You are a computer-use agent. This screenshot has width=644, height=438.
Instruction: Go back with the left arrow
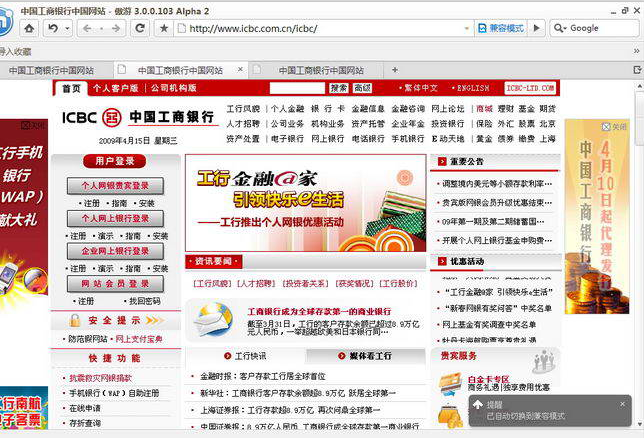coord(87,28)
